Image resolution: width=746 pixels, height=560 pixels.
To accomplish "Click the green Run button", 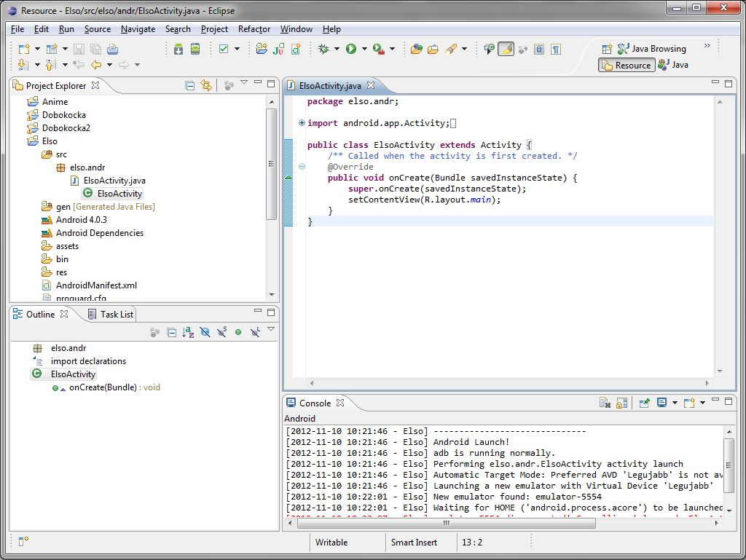I will tap(351, 49).
